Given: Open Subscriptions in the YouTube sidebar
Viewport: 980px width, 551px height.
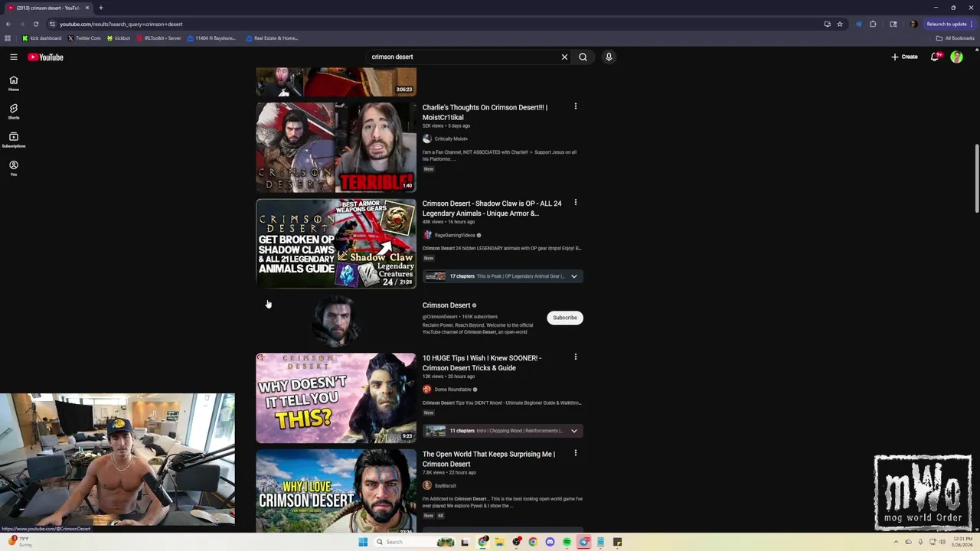Looking at the screenshot, I should [14, 140].
